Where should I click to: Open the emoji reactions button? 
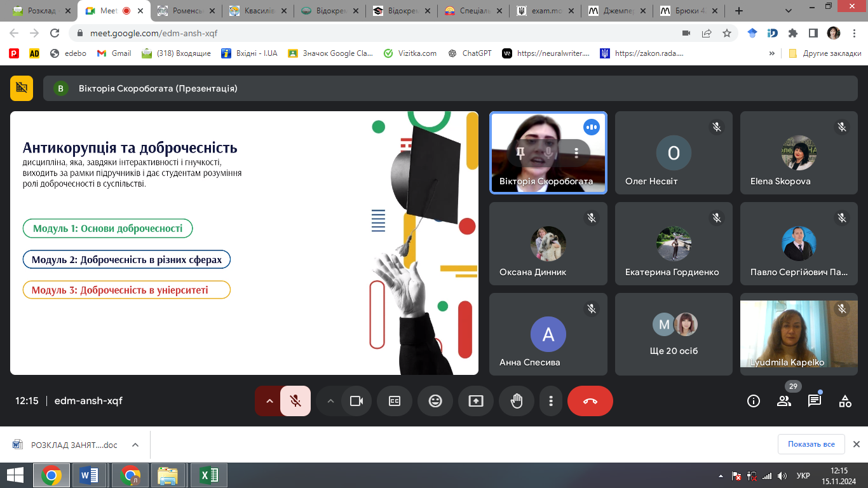click(x=435, y=401)
